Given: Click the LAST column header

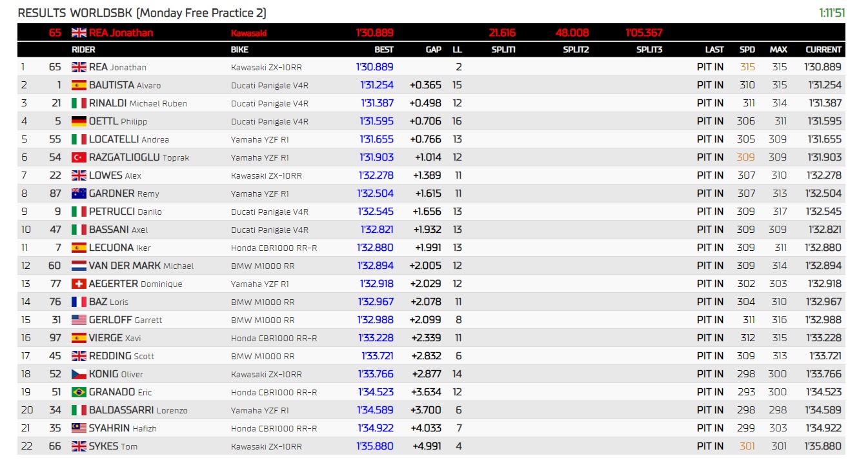Looking at the screenshot, I should pyautogui.click(x=714, y=50).
